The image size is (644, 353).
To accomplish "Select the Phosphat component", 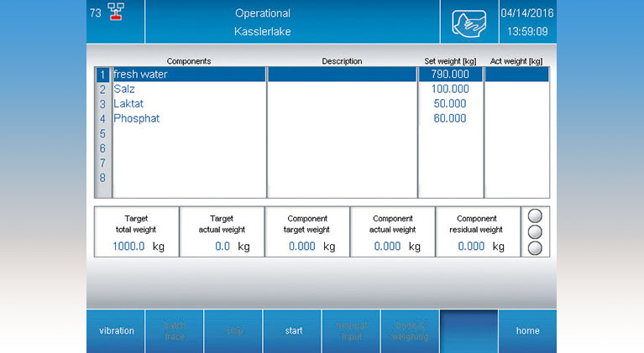I will click(136, 119).
